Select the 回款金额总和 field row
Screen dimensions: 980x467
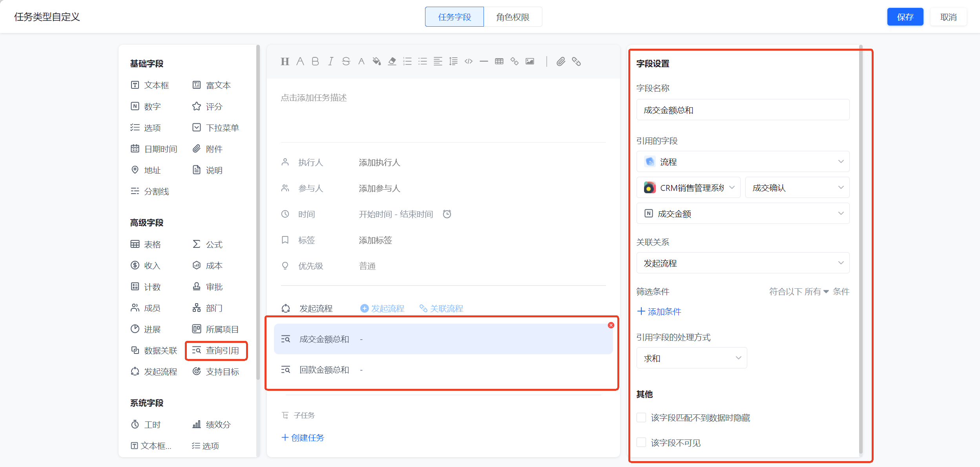[x=443, y=370]
